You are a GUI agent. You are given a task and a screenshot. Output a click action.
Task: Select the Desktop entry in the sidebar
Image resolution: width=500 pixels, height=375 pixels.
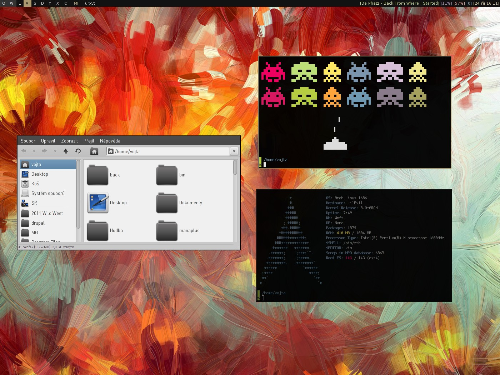[x=48, y=174]
